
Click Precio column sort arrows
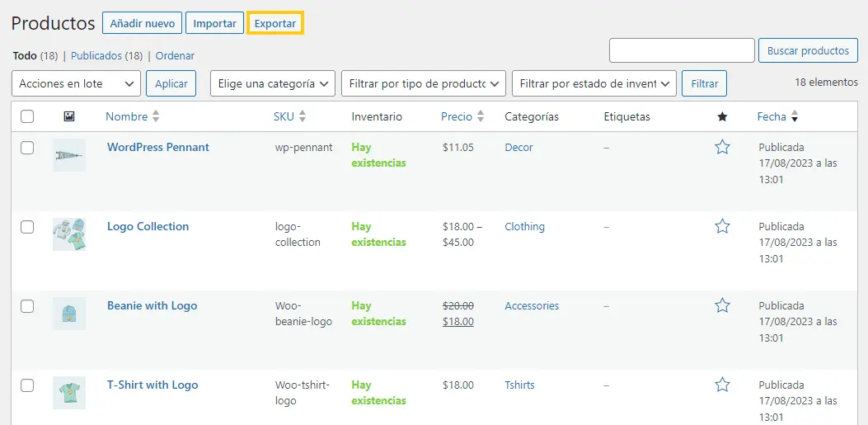click(481, 116)
